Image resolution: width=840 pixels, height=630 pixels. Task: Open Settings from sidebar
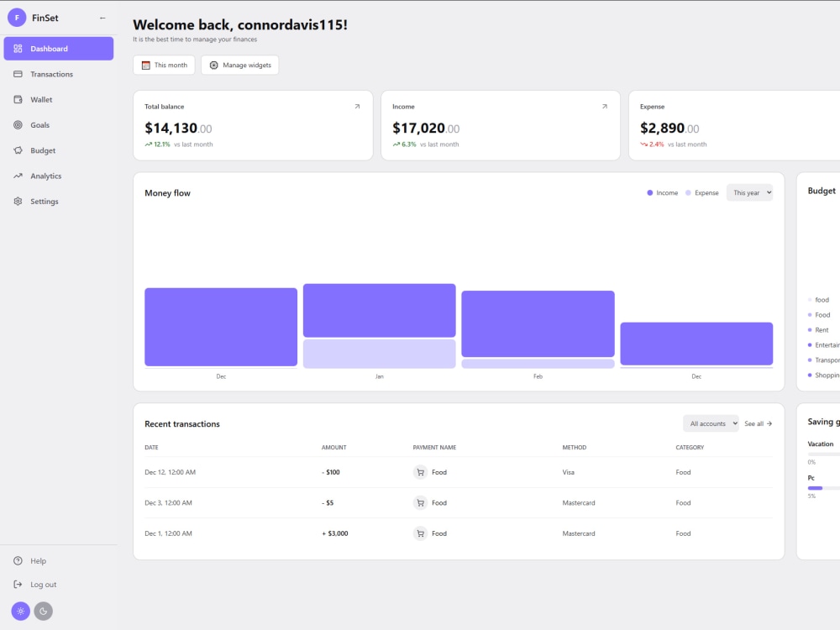pos(59,202)
